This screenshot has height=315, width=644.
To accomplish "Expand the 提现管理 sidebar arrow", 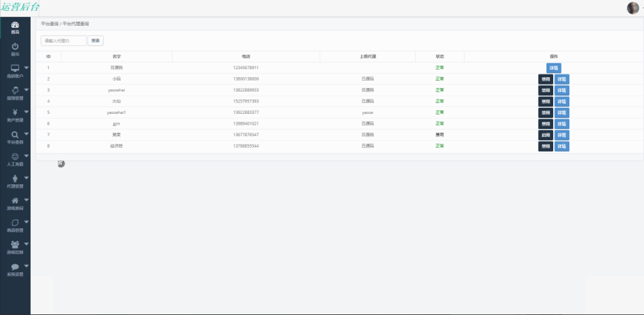I will point(26,90).
